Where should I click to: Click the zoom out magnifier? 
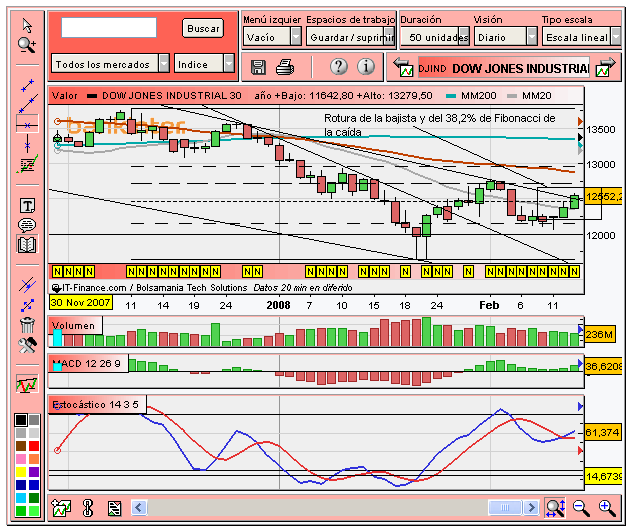pyautogui.click(x=581, y=508)
